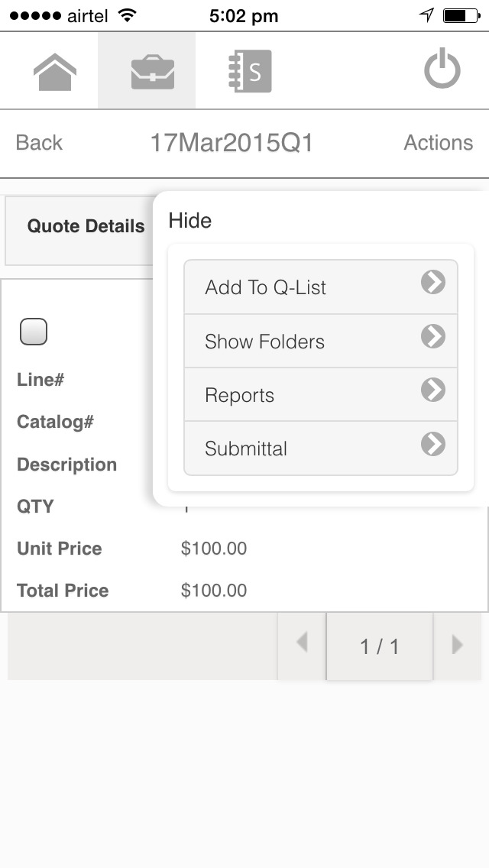
Task: Choose Submittal from the actions menu
Action: [321, 449]
